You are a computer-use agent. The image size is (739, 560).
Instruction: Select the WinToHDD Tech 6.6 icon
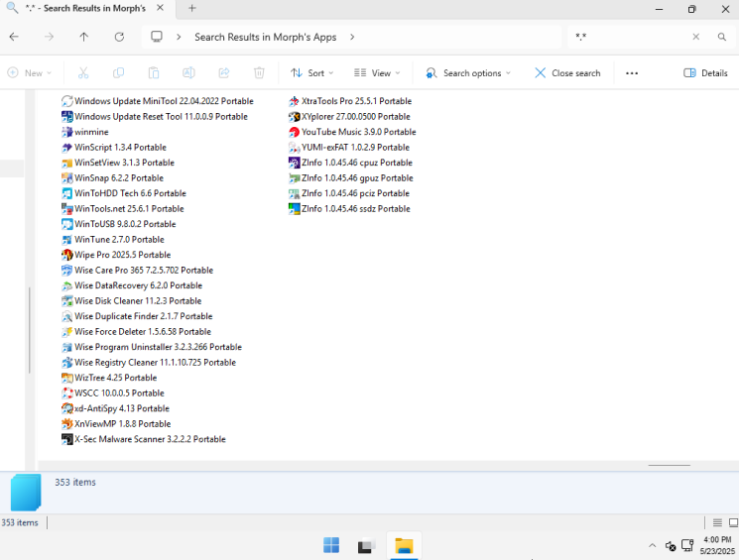pos(66,193)
